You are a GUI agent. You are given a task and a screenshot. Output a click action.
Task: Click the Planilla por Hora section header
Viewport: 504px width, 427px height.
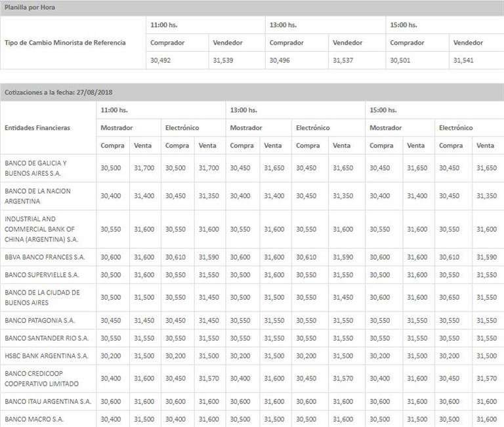point(30,8)
